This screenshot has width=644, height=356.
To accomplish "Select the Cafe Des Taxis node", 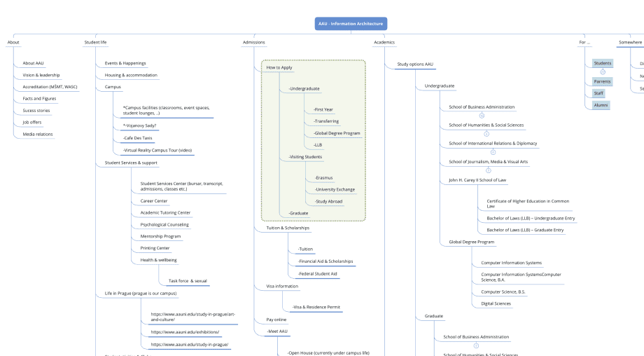I will point(138,138).
